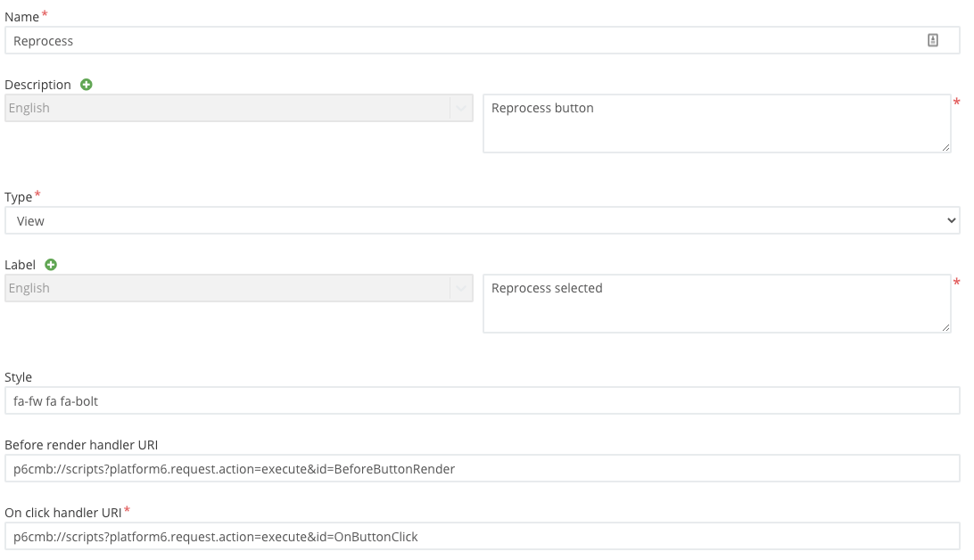974x560 pixels.
Task: Click the green plus icon beside Description
Action: tap(87, 85)
